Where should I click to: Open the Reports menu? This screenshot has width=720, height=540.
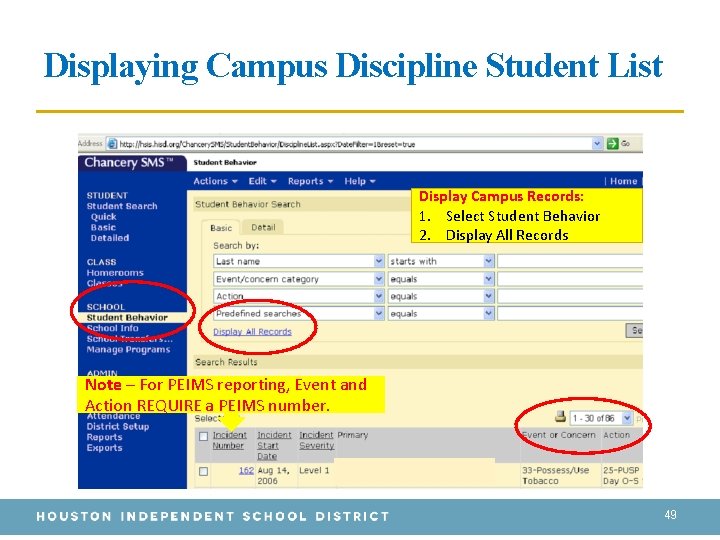coord(310,181)
